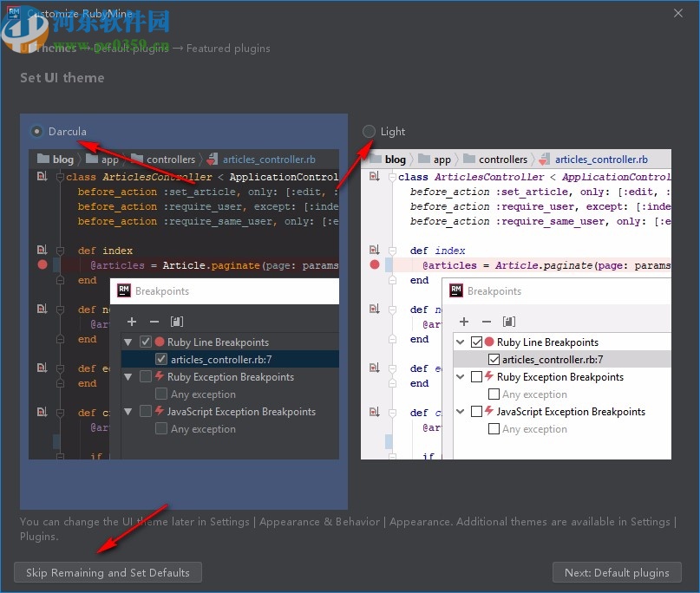This screenshot has height=593, width=700.
Task: Toggle JavaScript Exception Breakpoints checkbox in Darcula preview
Action: [x=146, y=411]
